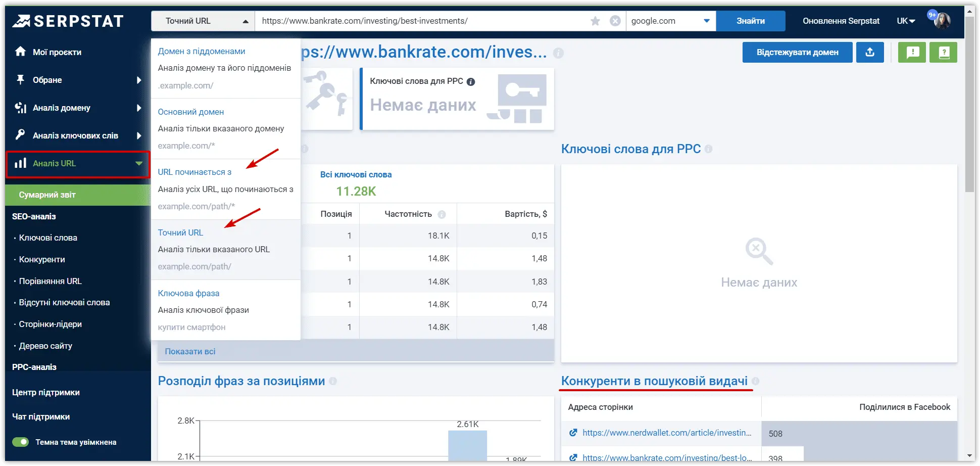Select Основний домен option
Screen dimensions: 980x466
(190, 112)
